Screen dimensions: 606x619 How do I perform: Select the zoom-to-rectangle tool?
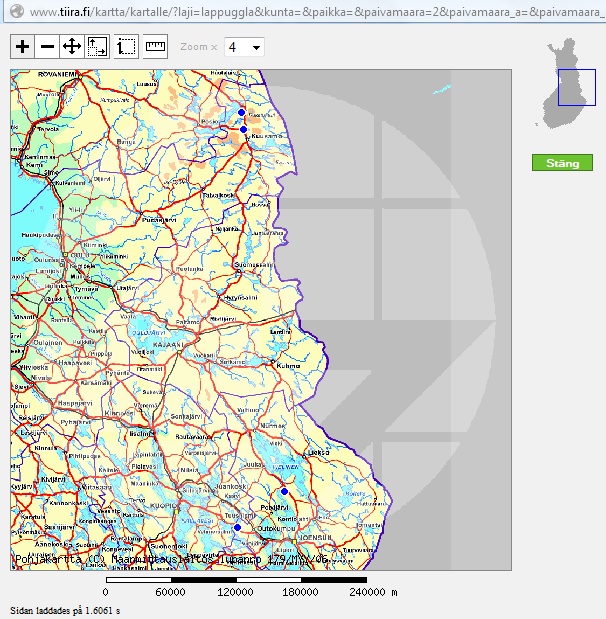point(97,47)
